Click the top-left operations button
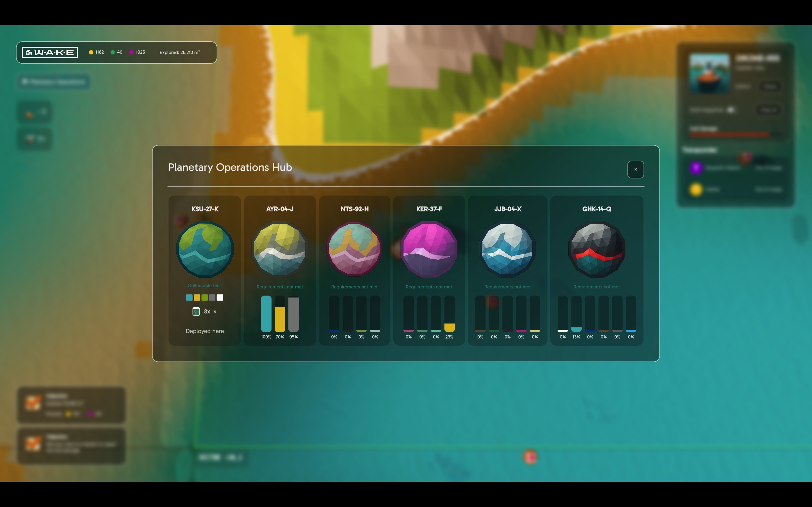 point(53,81)
